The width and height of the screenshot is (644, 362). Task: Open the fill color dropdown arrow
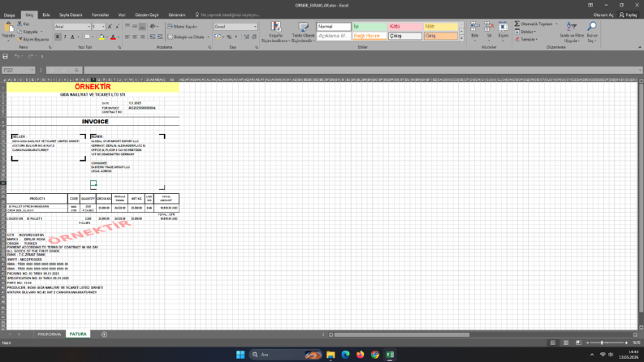[106, 37]
